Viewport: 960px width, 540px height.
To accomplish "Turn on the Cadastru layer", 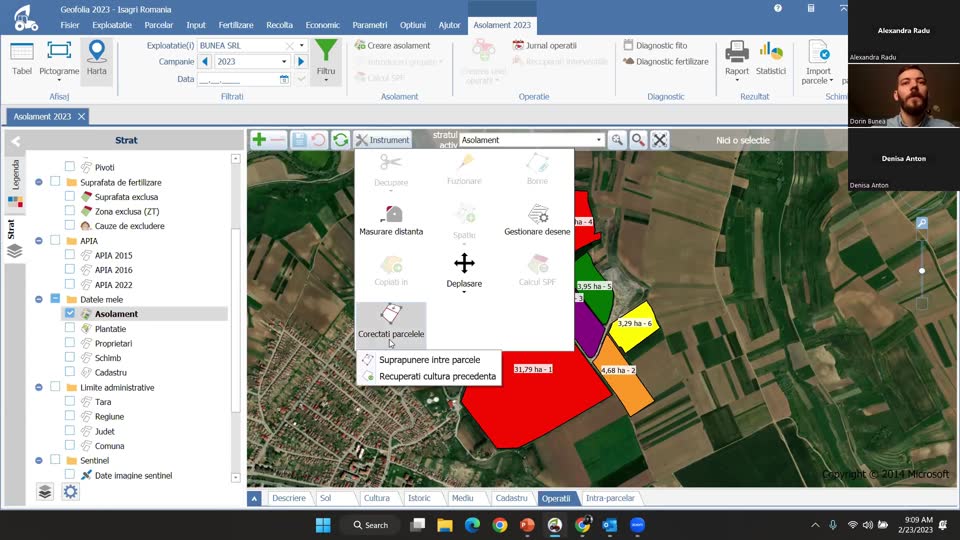I will coord(70,372).
